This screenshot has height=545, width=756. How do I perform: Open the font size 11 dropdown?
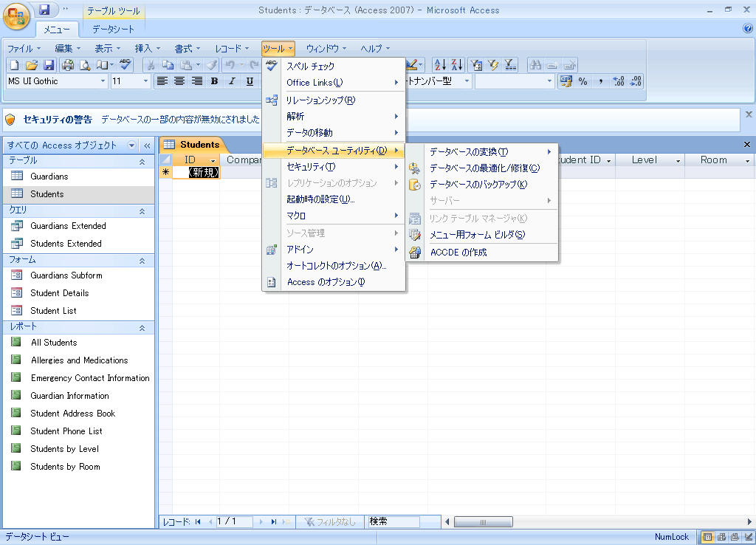[145, 81]
